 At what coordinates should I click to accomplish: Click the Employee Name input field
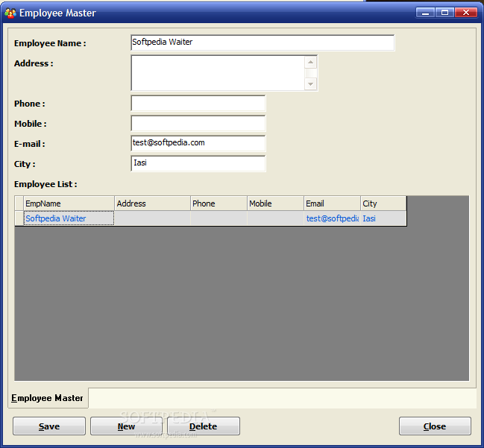pos(263,42)
